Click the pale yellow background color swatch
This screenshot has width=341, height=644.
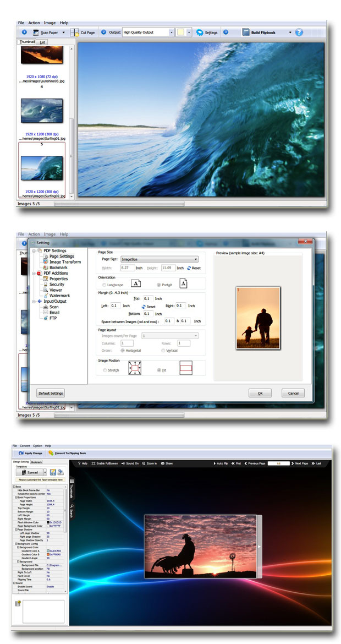point(180,32)
